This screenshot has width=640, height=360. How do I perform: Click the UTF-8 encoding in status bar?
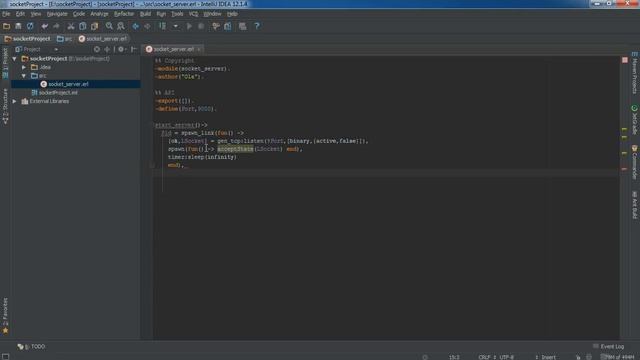pyautogui.click(x=507, y=357)
